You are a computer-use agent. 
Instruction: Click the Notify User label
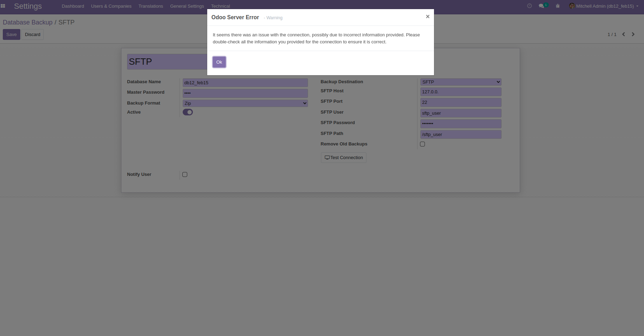(139, 174)
